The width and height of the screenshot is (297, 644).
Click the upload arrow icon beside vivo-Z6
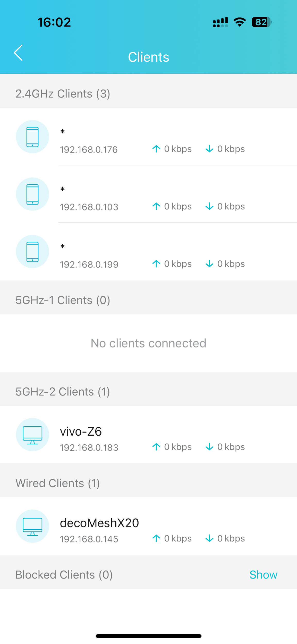pos(156,447)
